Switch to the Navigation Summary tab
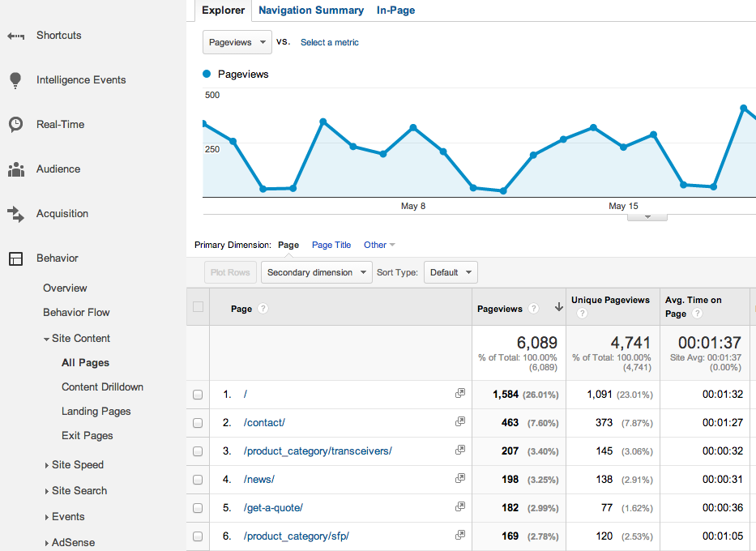This screenshot has height=551, width=756. click(311, 10)
